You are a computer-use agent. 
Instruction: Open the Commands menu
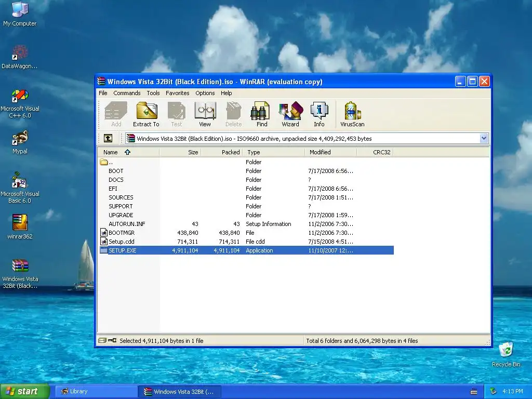127,93
